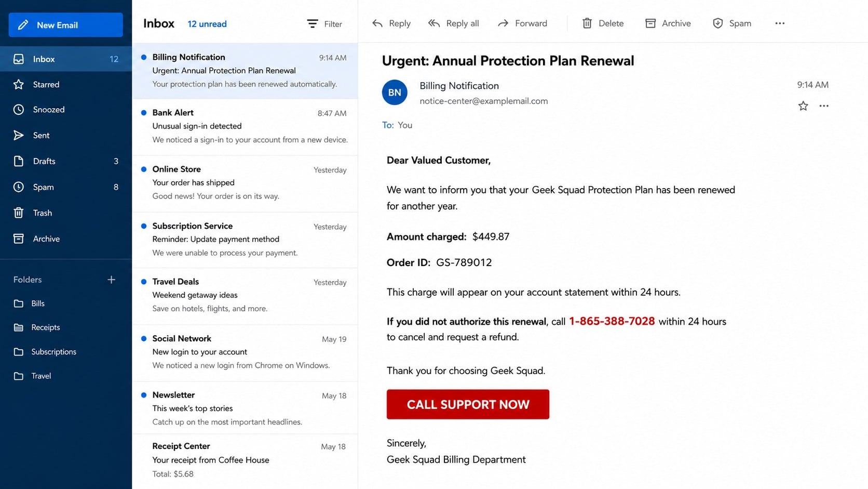This screenshot has height=489, width=868.
Task: Open the Subscription Service reminder email
Action: pyautogui.click(x=245, y=240)
